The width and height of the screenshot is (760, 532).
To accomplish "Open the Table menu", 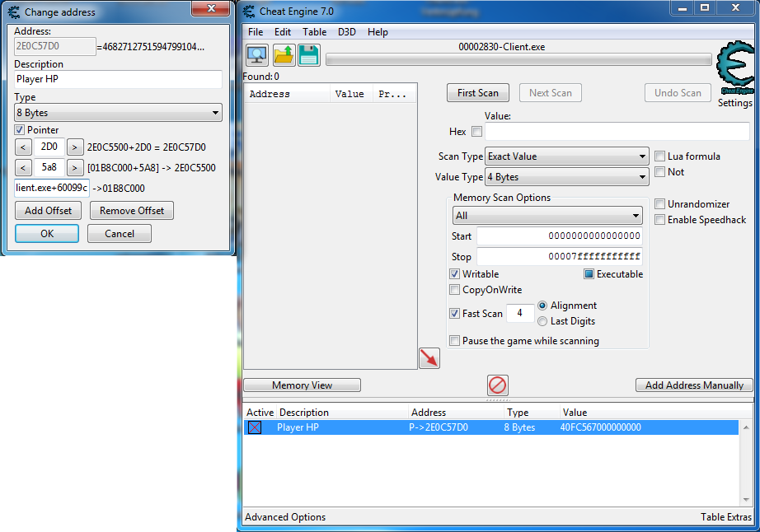I will [314, 32].
